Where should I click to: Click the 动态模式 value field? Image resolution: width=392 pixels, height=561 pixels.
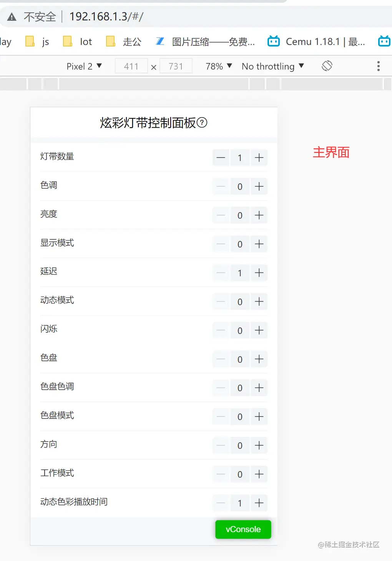click(240, 302)
